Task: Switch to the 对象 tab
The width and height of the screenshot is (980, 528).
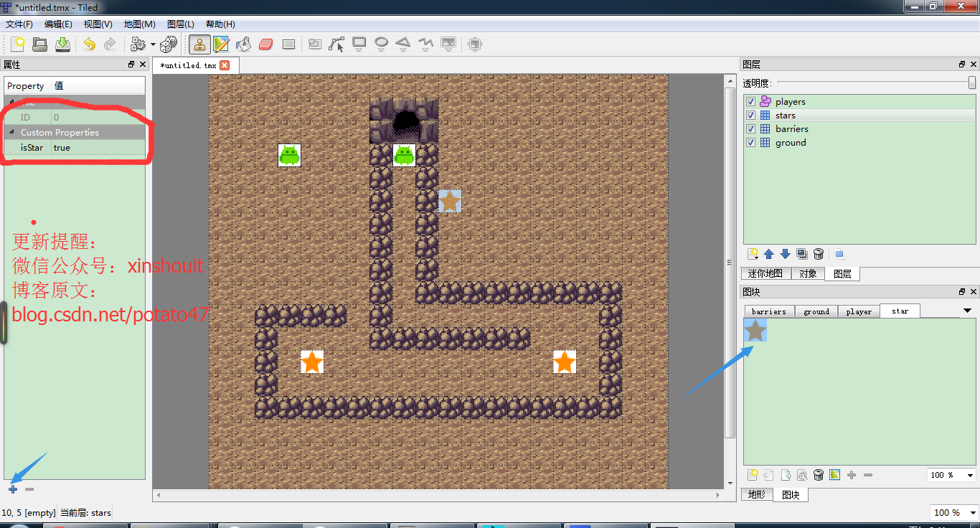Action: tap(808, 274)
